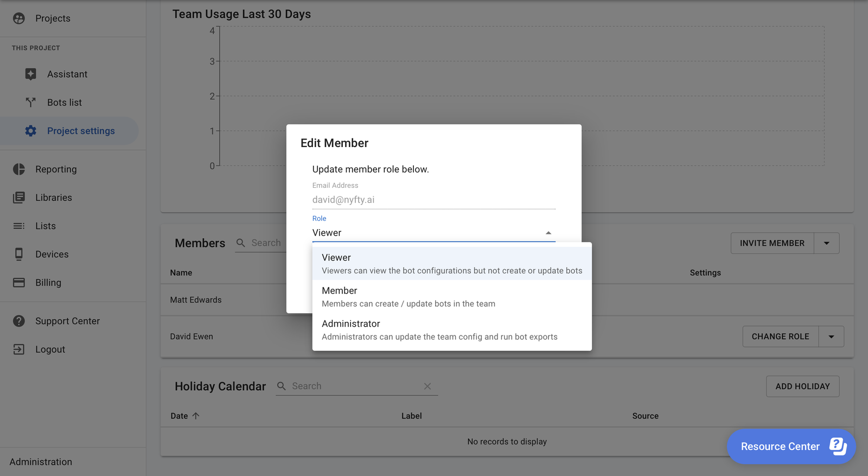
Task: Click the Support Center question mark icon
Action: tap(19, 321)
